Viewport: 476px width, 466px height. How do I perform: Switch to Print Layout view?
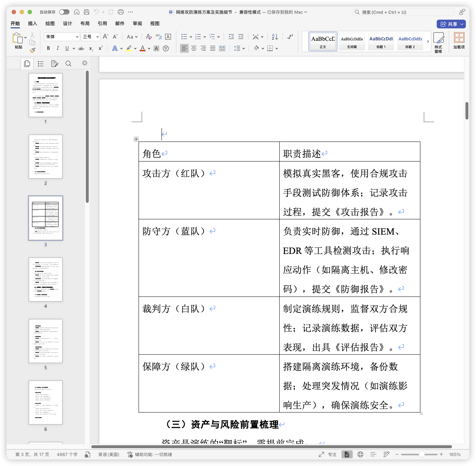[347, 454]
